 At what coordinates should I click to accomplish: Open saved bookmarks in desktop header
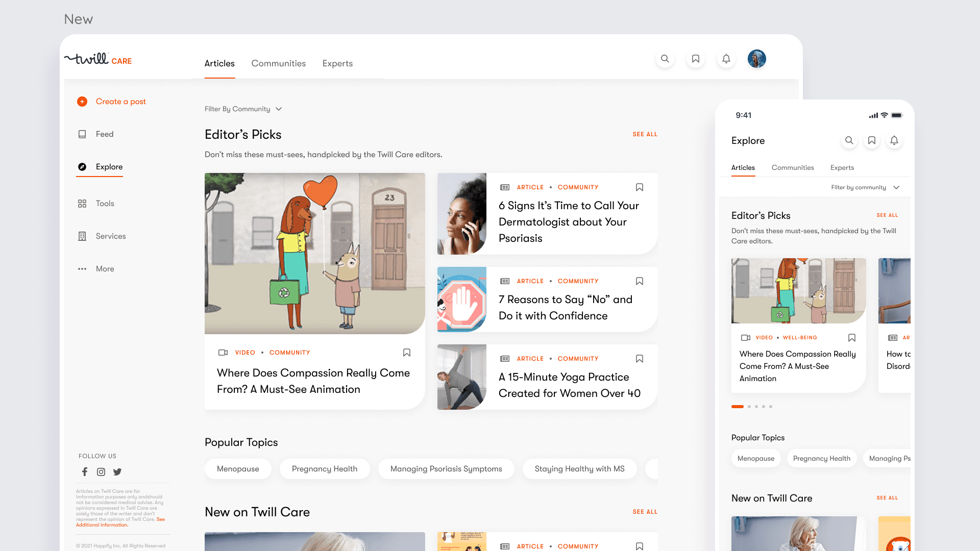click(x=695, y=59)
